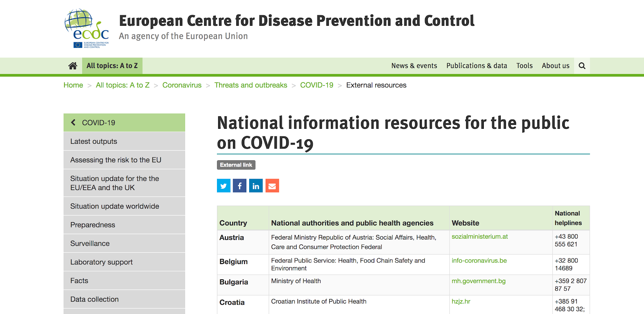
Task: Click the An agency of the European Union tagline
Action: [x=184, y=36]
